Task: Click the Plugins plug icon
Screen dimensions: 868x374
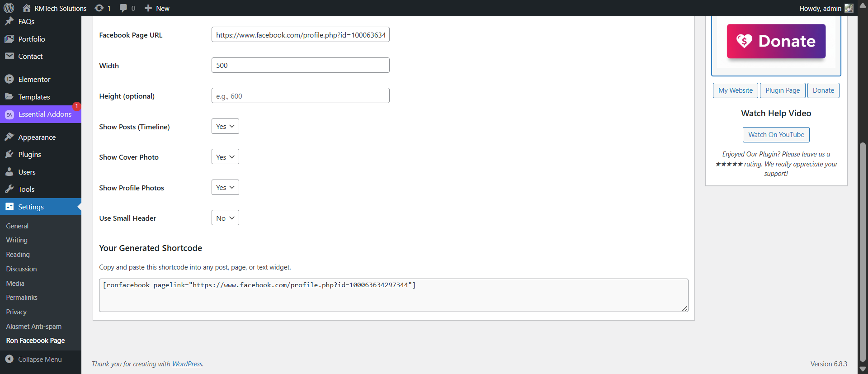Action: coord(9,154)
